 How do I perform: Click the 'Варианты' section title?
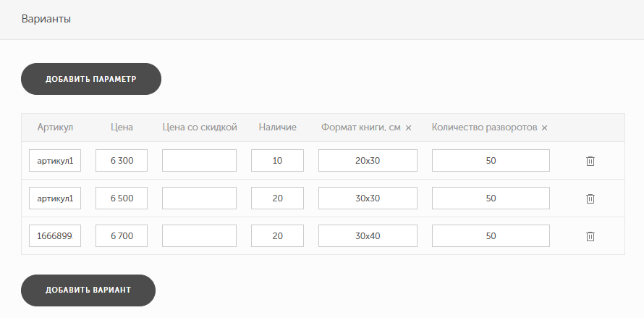pyautogui.click(x=46, y=19)
